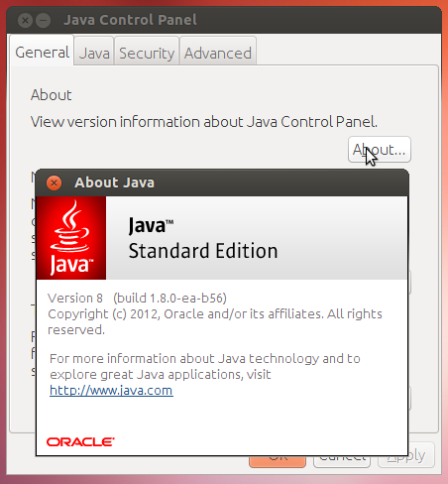Click the 'About Java' title bar
The image size is (448, 484).
click(222, 182)
